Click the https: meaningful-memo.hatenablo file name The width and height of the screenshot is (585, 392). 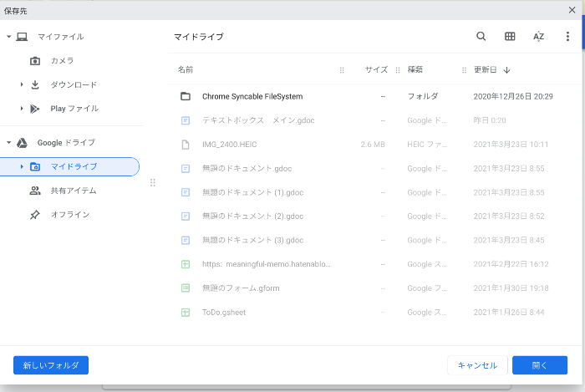pyautogui.click(x=267, y=264)
